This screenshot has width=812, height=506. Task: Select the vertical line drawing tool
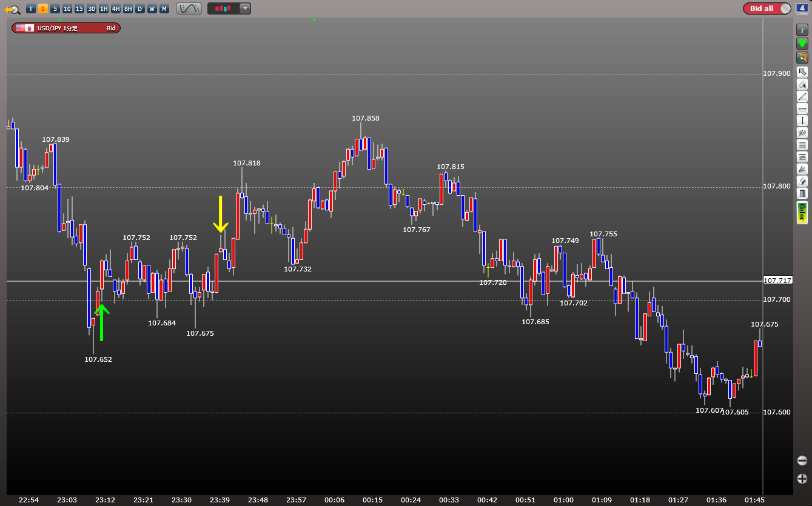point(802,121)
